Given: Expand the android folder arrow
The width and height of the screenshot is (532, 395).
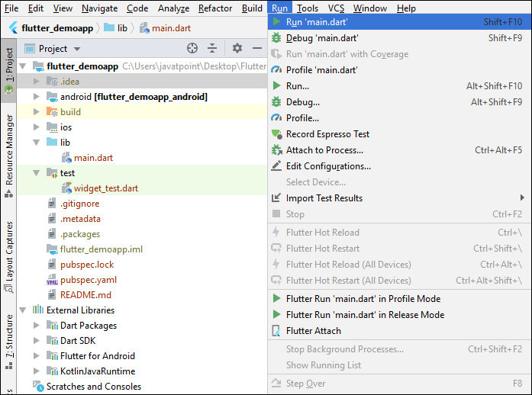Looking at the screenshot, I should [x=37, y=97].
